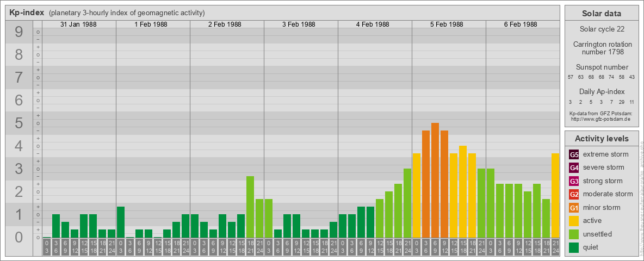Click the '21 24' time label under 3 Feb
644x261 pixels.
333,247
